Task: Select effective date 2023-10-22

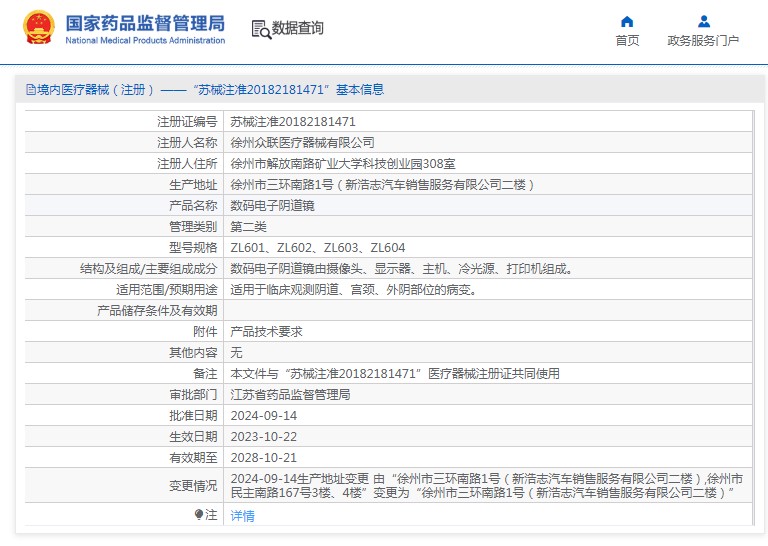Action: [x=264, y=437]
